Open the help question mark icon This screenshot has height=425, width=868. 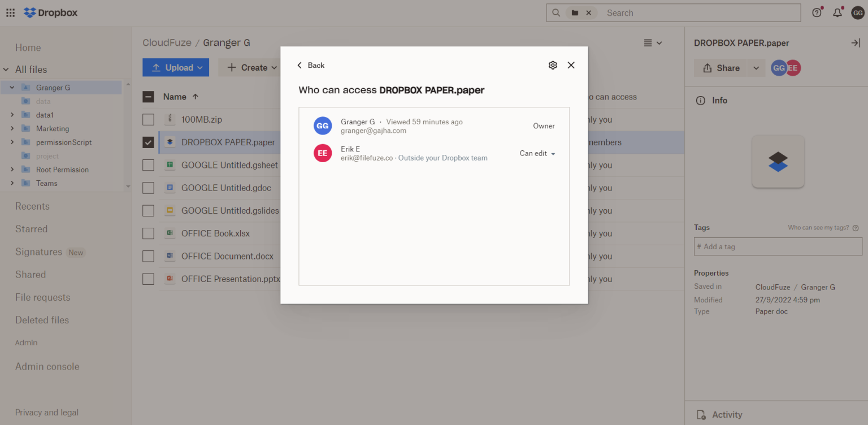[x=817, y=12]
